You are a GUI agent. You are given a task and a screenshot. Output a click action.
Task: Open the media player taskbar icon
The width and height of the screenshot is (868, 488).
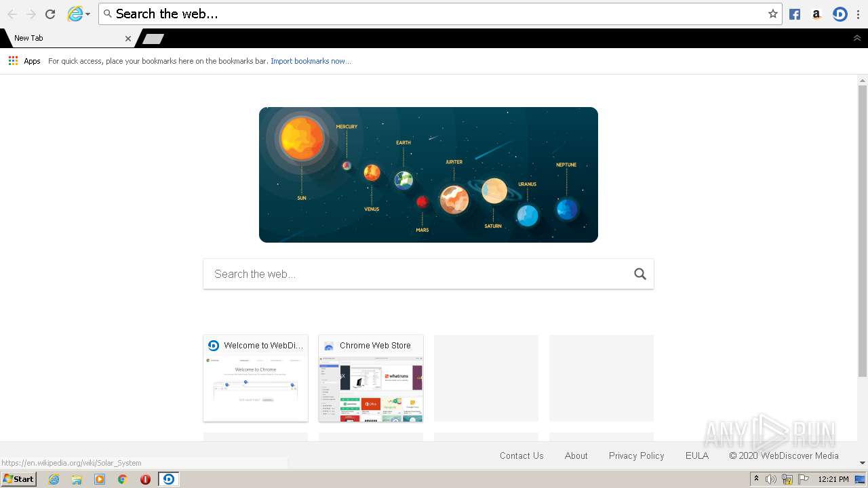coord(100,479)
